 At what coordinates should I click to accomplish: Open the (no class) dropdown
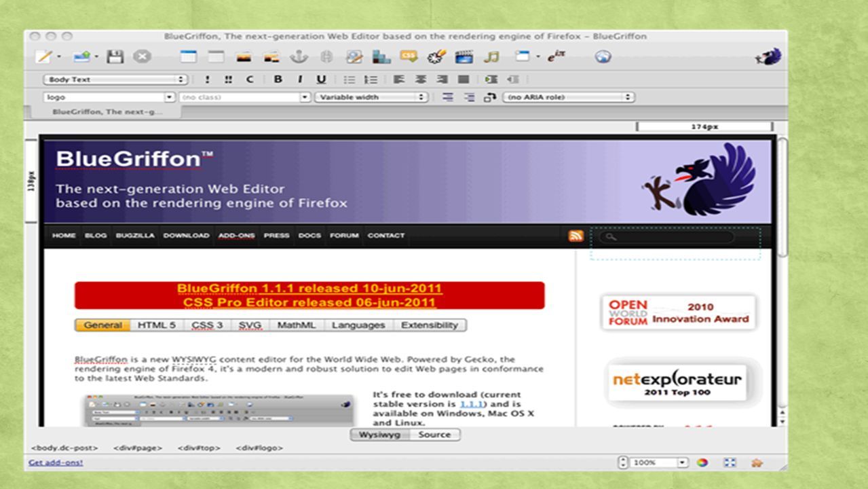pyautogui.click(x=245, y=97)
